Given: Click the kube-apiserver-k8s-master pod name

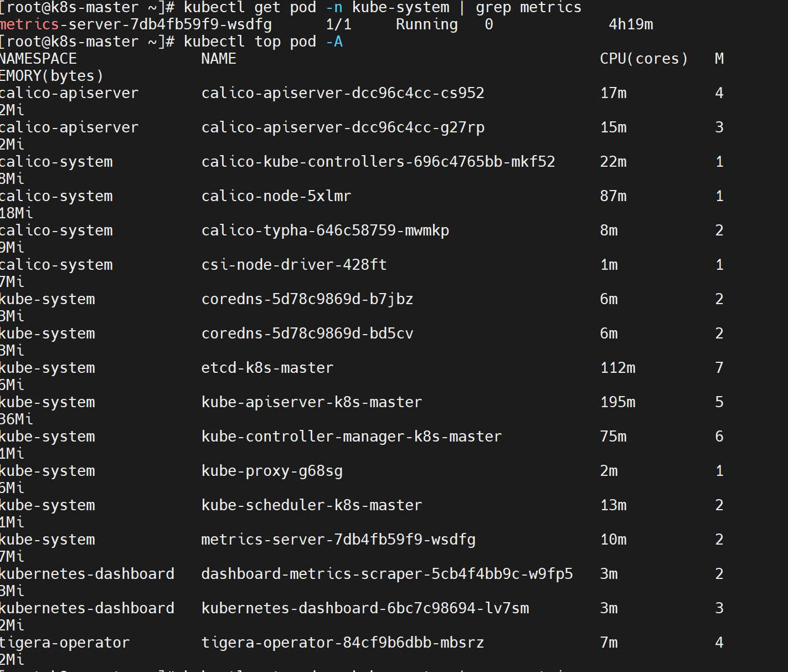Looking at the screenshot, I should point(311,402).
